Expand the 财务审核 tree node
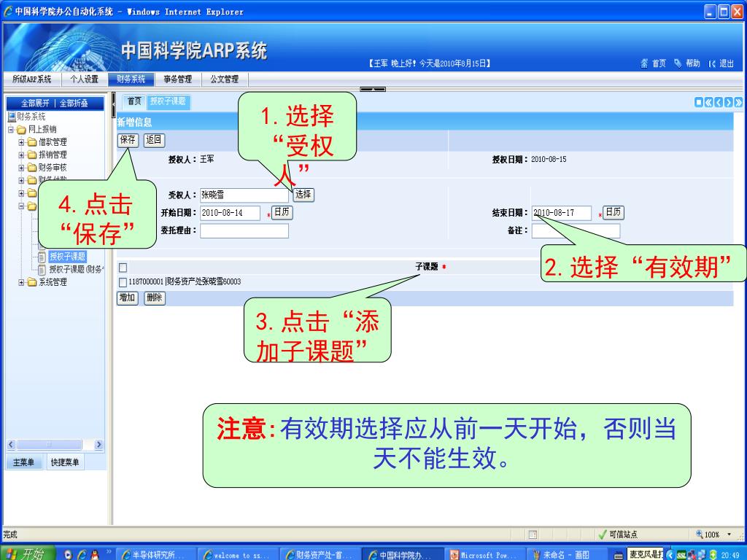This screenshot has width=747, height=560. tap(21, 168)
